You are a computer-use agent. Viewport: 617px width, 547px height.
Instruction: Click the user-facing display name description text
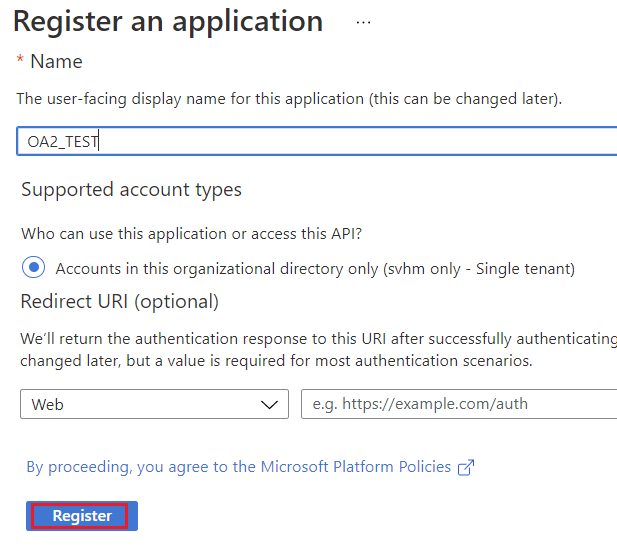[x=290, y=99]
